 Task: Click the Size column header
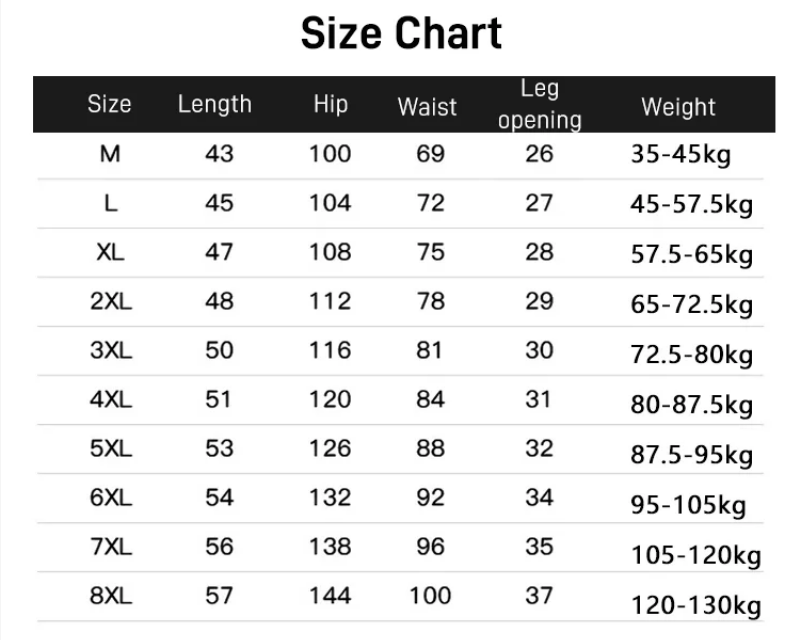109,104
